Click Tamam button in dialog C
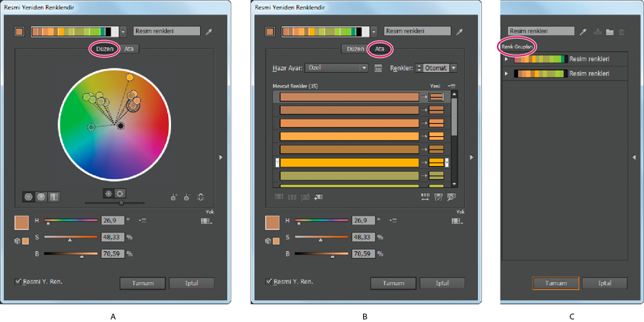The image size is (644, 322). pyautogui.click(x=556, y=283)
